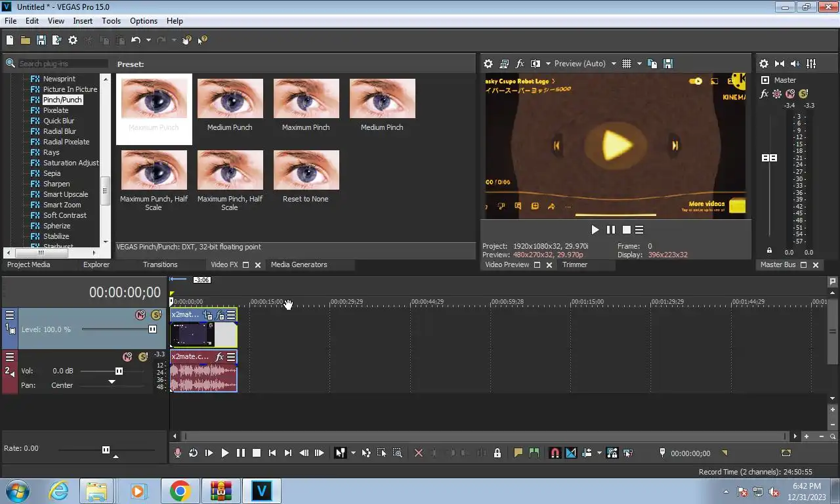Open the Undo history dropdown arrow
Viewport: 840px width, 504px height.
click(148, 40)
